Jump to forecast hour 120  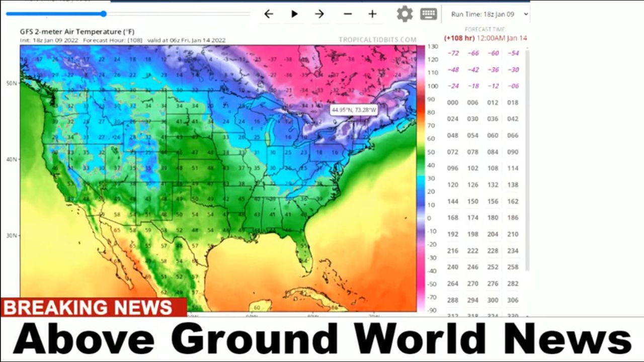click(453, 185)
